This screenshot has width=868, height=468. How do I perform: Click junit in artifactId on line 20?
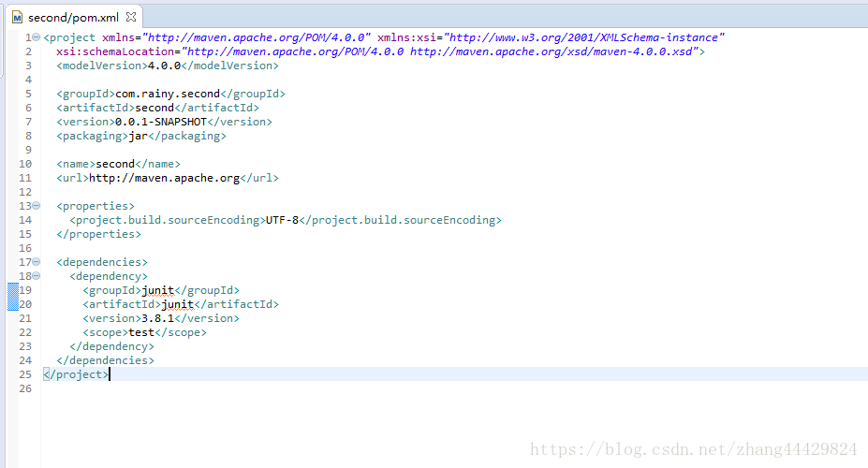tap(178, 304)
